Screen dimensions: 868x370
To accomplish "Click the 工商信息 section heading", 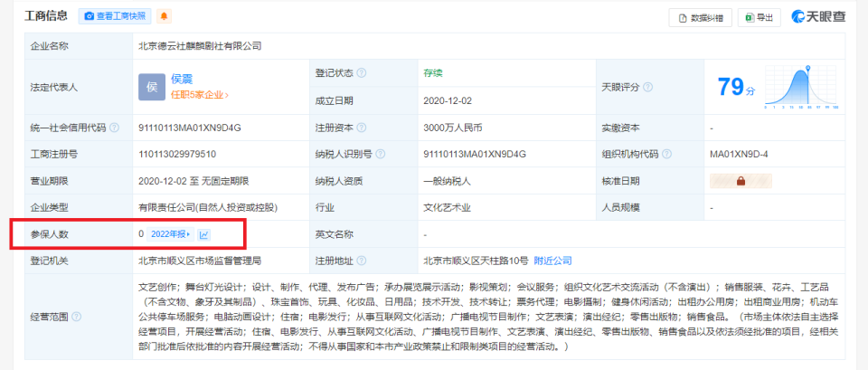I will tap(46, 16).
